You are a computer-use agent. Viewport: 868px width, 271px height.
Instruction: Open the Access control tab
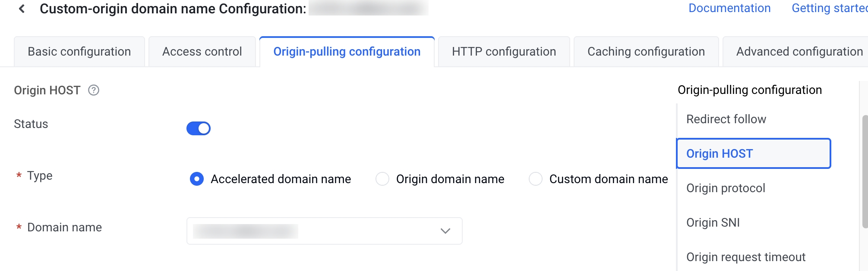pyautogui.click(x=202, y=52)
